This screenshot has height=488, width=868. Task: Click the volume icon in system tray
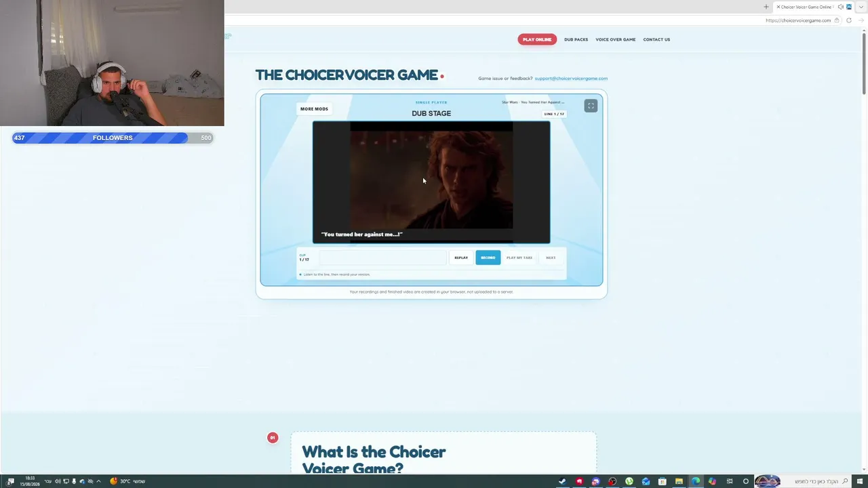coord(58,481)
